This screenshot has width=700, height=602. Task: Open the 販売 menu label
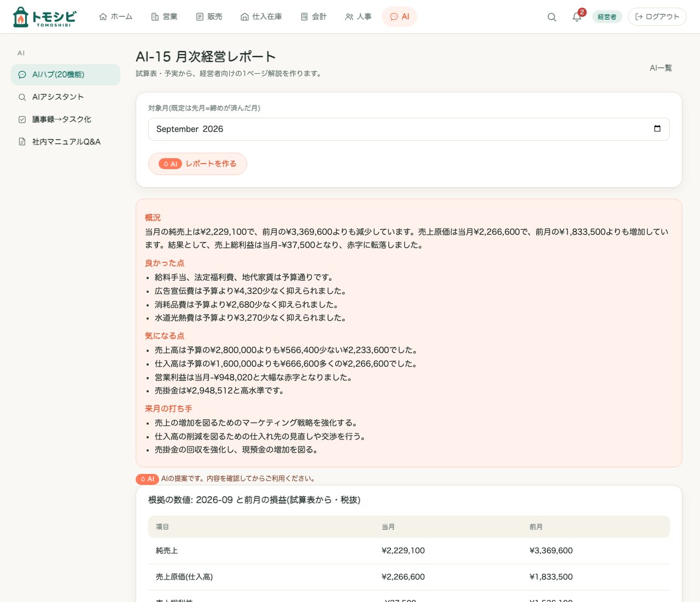[x=215, y=17]
